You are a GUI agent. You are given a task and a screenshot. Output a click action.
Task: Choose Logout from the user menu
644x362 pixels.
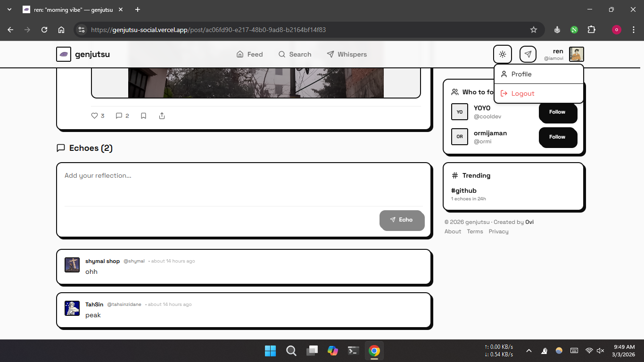tap(539, 93)
